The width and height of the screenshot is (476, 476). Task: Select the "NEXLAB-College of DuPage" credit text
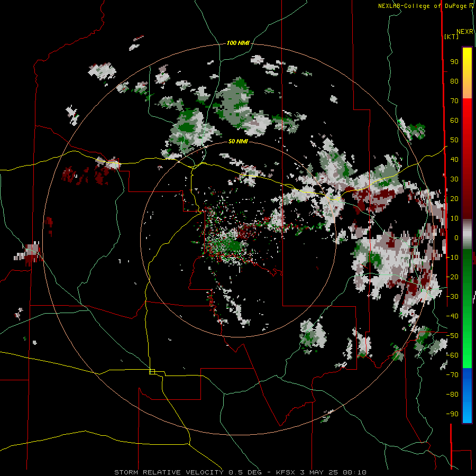pyautogui.click(x=422, y=6)
